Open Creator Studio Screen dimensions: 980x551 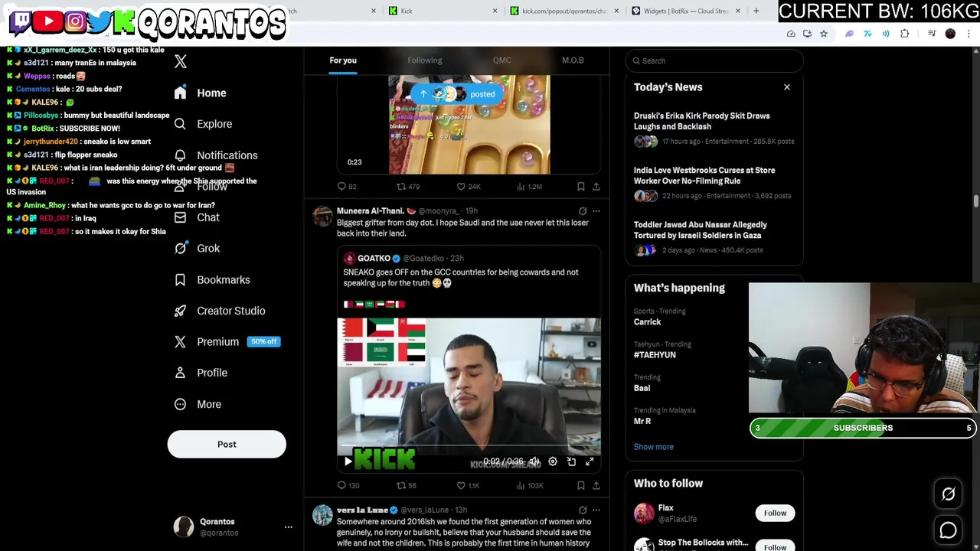(219, 311)
